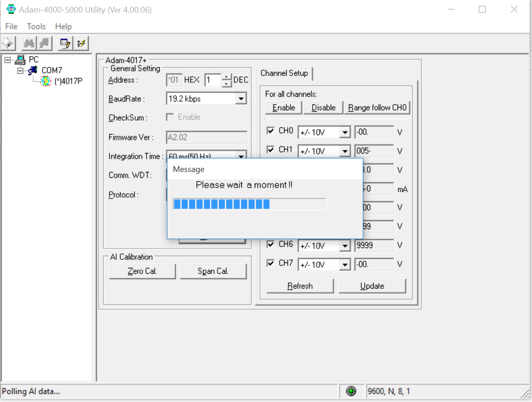The height and width of the screenshot is (402, 532).
Task: Click the Range follow CH0 button
Action: point(377,108)
